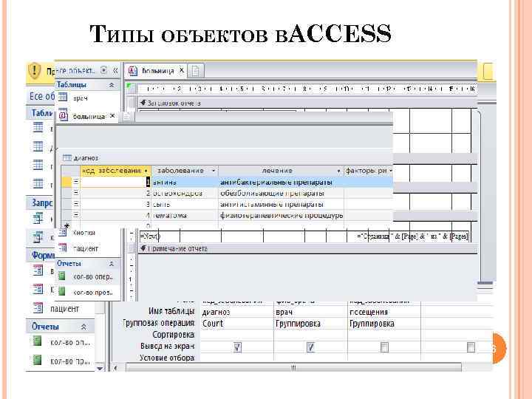The image size is (532, 399).
Task: Collapse navigation pane with the double-chevron
Action: pos(115,71)
